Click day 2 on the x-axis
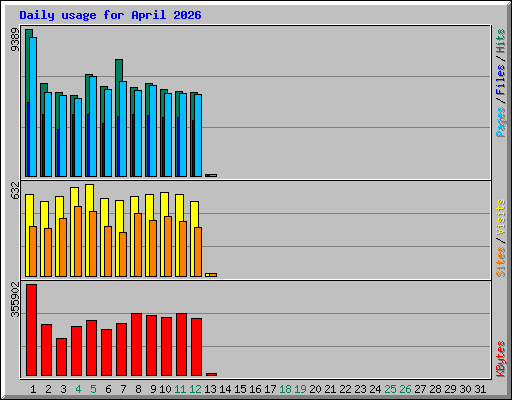Image resolution: width=512 pixels, height=400 pixels. [48, 389]
